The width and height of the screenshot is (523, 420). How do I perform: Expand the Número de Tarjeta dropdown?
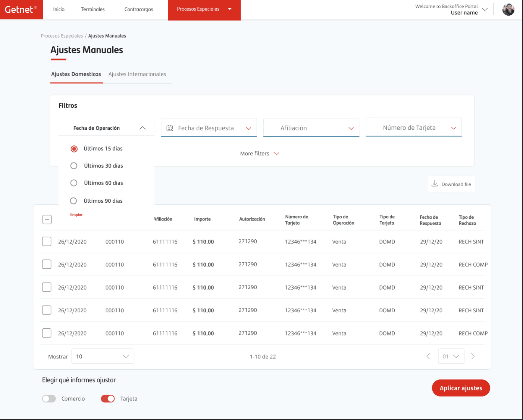414,127
